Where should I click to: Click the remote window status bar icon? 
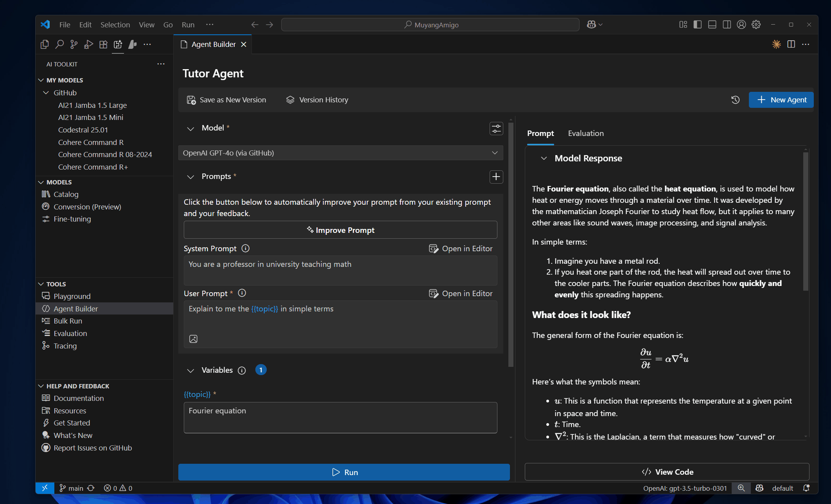click(45, 488)
